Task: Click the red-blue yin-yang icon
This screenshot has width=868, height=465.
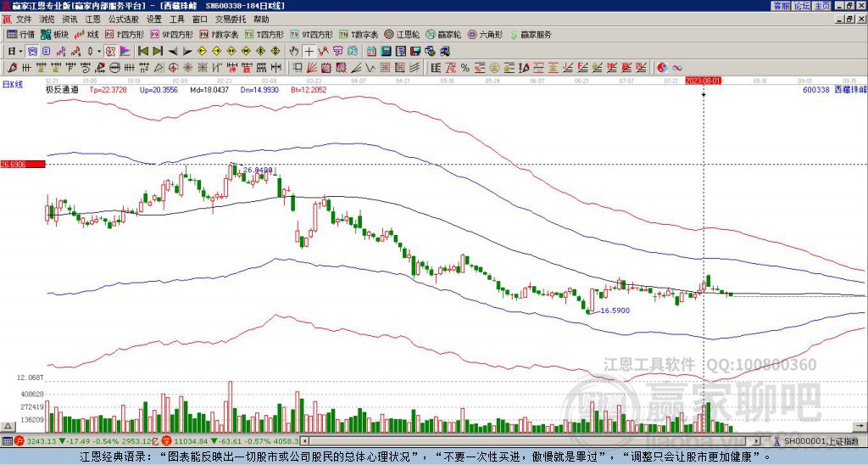Action: coord(662,68)
